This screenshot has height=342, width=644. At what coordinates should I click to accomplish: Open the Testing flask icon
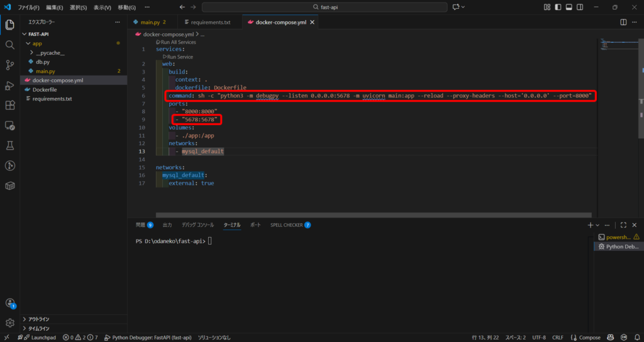pos(9,145)
